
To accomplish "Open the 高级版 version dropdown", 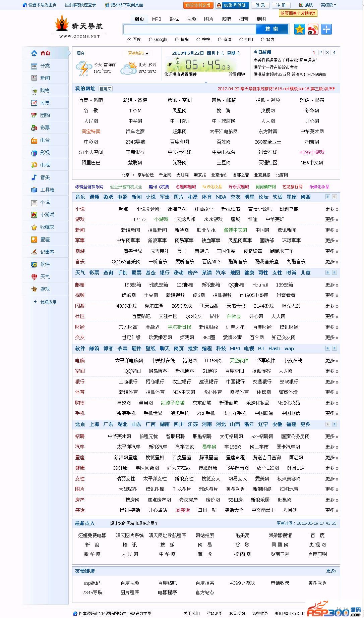I will 328,5.
